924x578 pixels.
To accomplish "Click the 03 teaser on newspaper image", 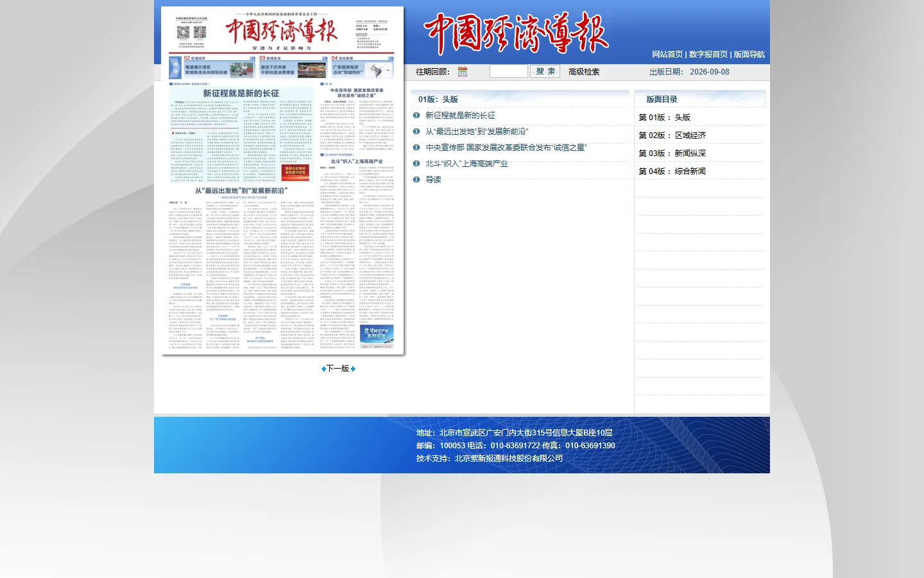I will (x=292, y=67).
